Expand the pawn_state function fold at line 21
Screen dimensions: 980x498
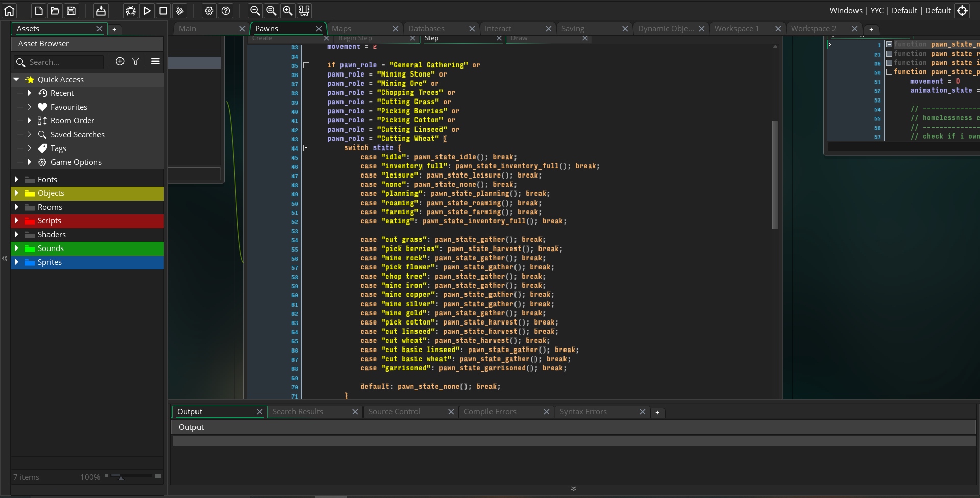coord(889,54)
